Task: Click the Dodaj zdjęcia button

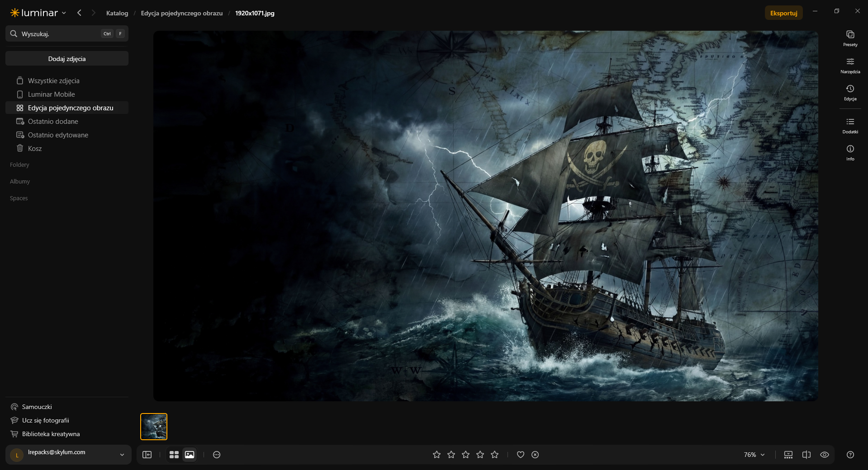Action: [67, 59]
